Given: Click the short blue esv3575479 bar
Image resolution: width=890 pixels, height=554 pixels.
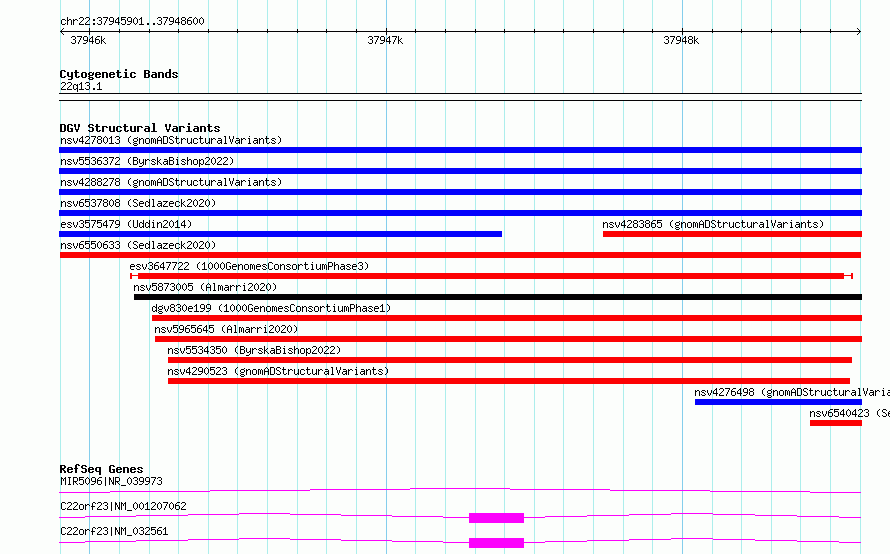Looking at the screenshot, I should [280, 234].
